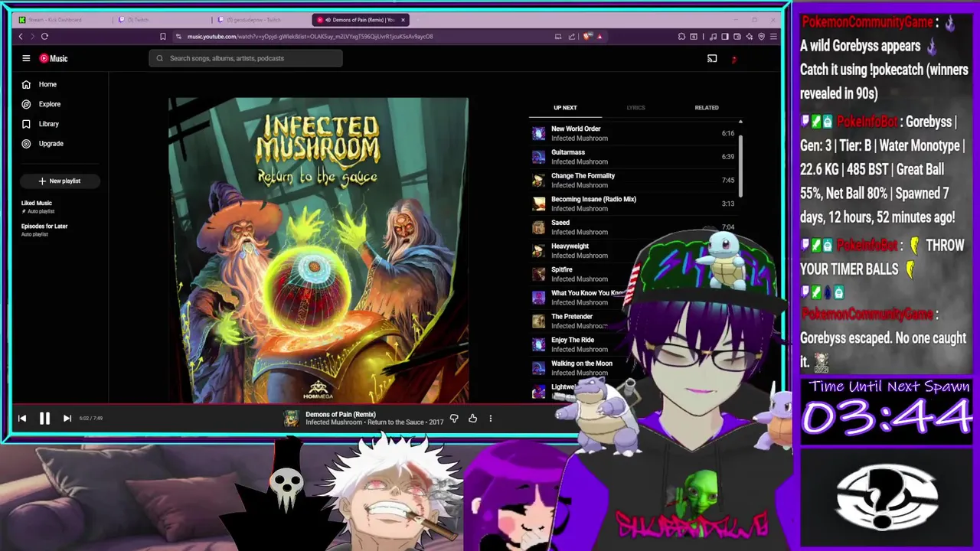Create a new playlist

pyautogui.click(x=60, y=181)
